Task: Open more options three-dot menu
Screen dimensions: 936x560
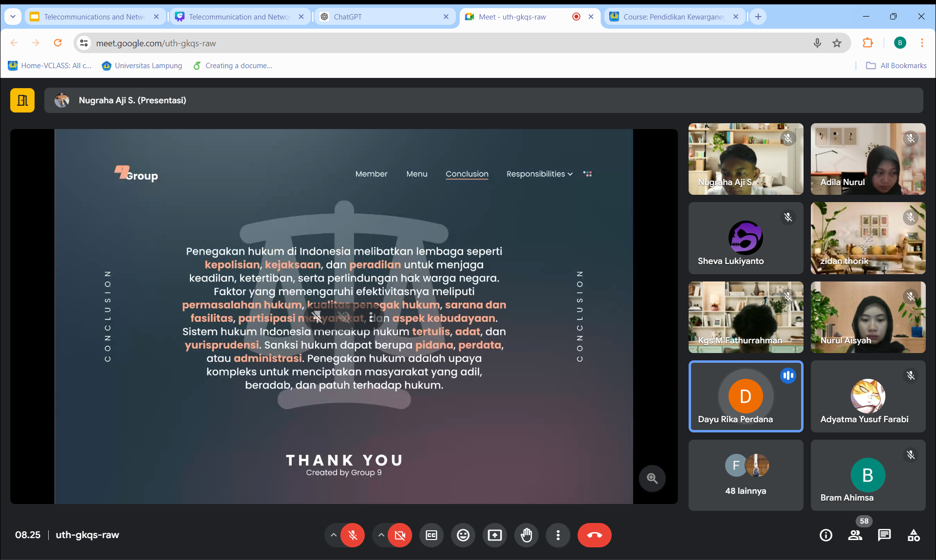Action: pyautogui.click(x=558, y=535)
